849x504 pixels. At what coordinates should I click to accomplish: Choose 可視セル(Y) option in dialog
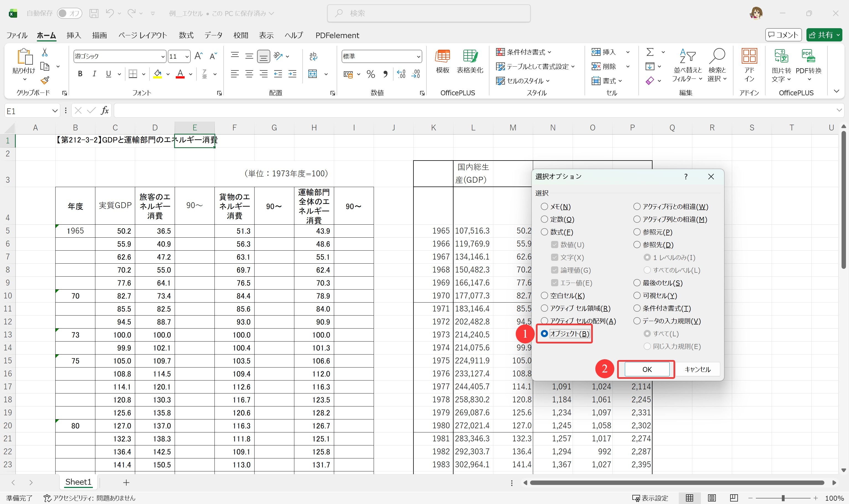pyautogui.click(x=637, y=295)
